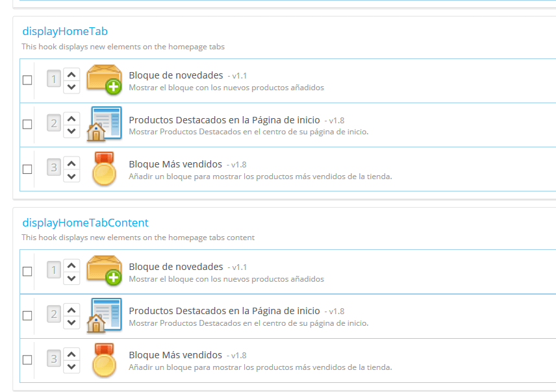Image resolution: width=556 pixels, height=392 pixels.
Task: Move Bloque de novedades down in displayHomeTabContent
Action: [71, 278]
